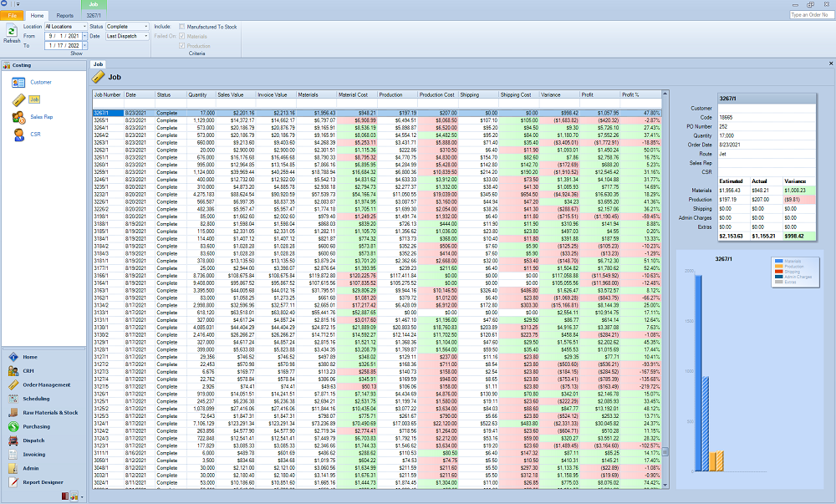Image resolution: width=836 pixels, height=504 pixels.
Task: Select job row 3265/1
Action: coord(377,120)
